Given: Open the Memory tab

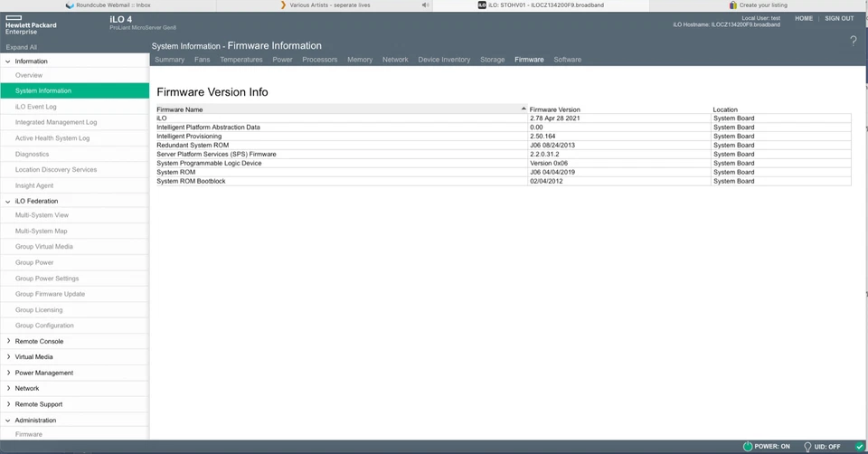Looking at the screenshot, I should (360, 60).
